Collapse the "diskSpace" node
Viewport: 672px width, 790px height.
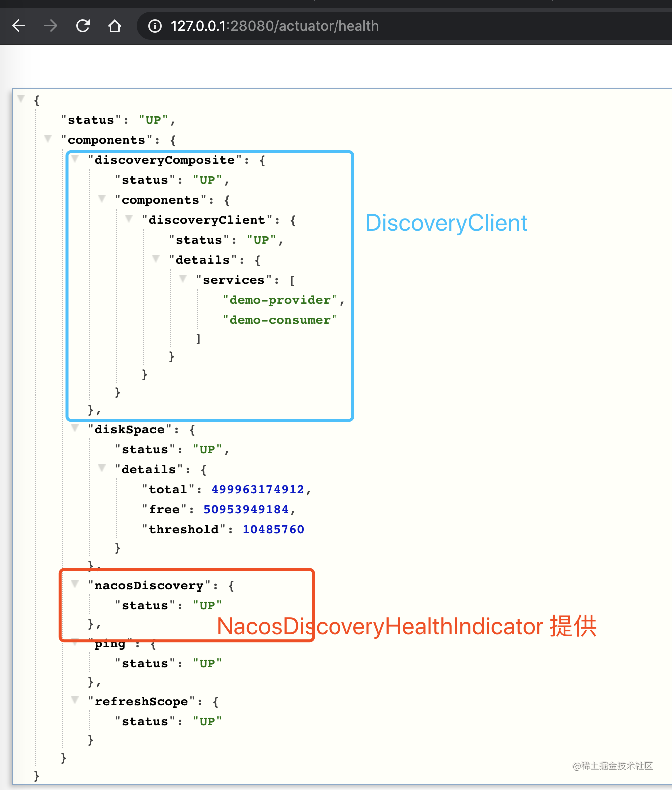75,428
